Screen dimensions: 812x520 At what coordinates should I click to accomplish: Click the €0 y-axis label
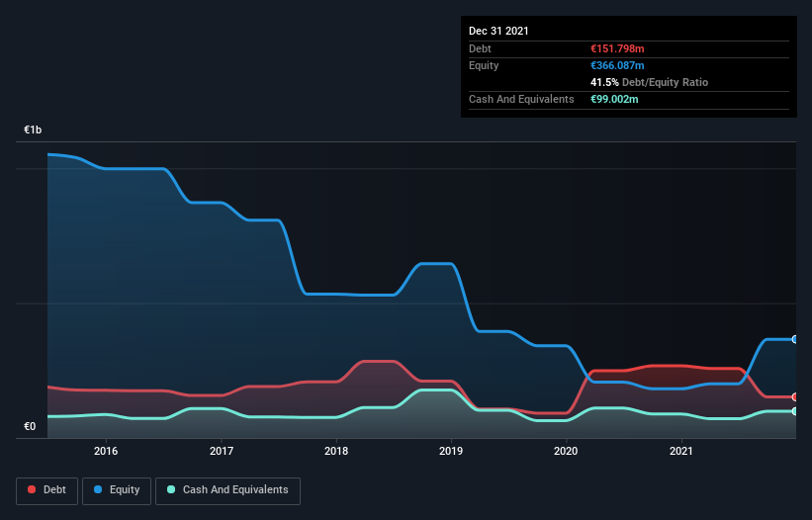[x=30, y=426]
